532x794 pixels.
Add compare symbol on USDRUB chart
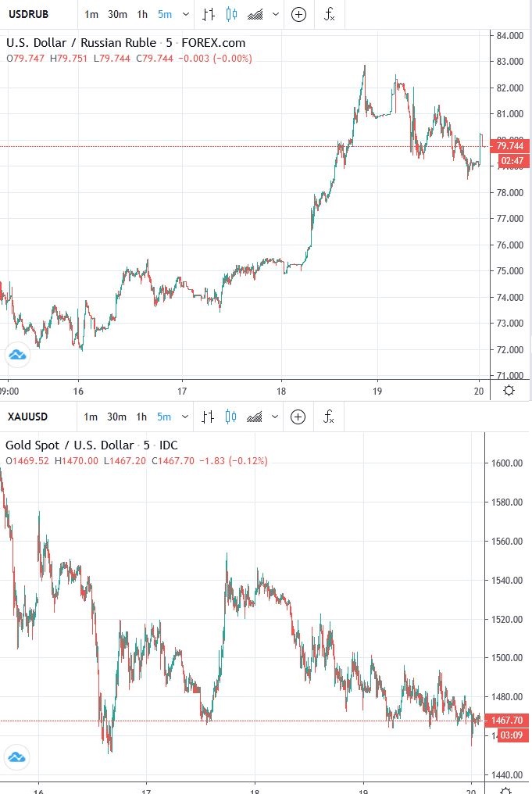(298, 14)
